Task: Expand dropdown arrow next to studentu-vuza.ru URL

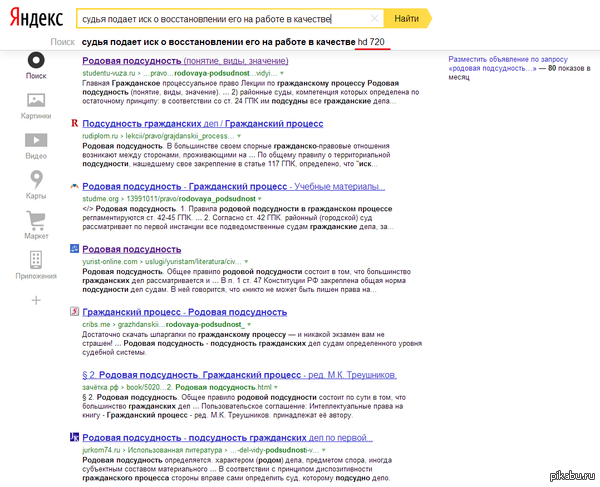Action: 282,73
